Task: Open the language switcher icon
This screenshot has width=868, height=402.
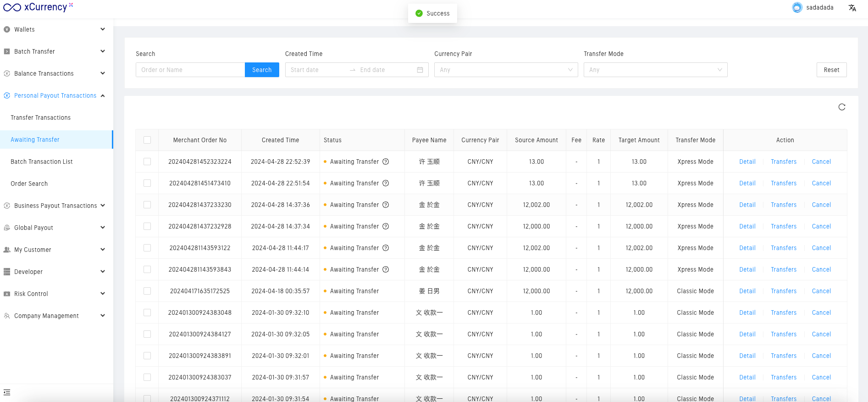Action: point(852,8)
